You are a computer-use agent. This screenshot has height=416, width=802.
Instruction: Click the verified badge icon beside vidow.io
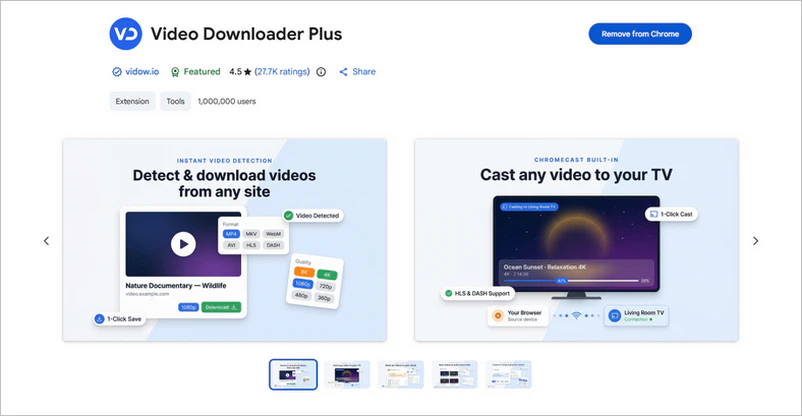click(117, 72)
